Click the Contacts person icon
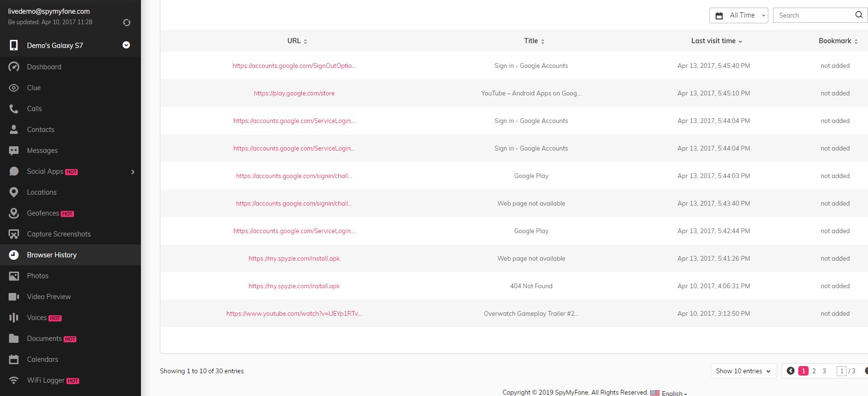 [14, 129]
